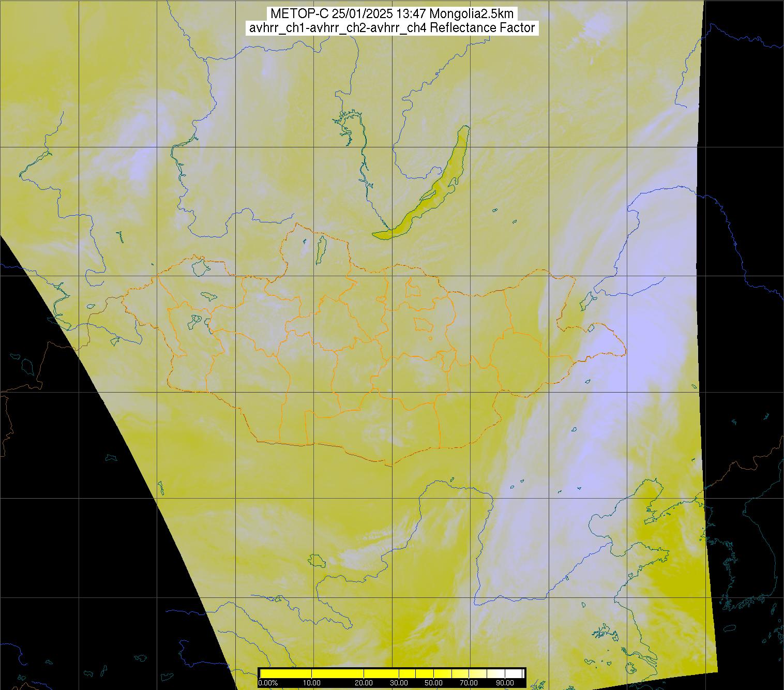Click the '70.00' colorbar label

pyautogui.click(x=469, y=683)
